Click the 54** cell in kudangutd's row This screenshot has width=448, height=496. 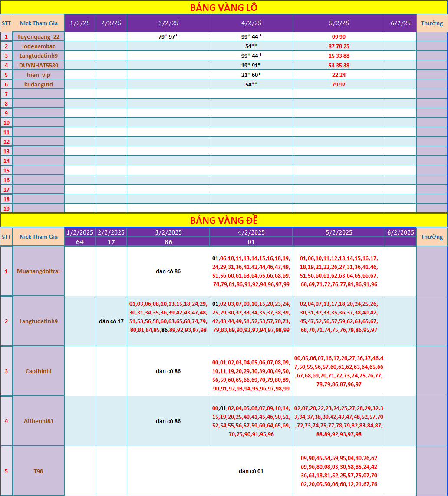click(251, 84)
